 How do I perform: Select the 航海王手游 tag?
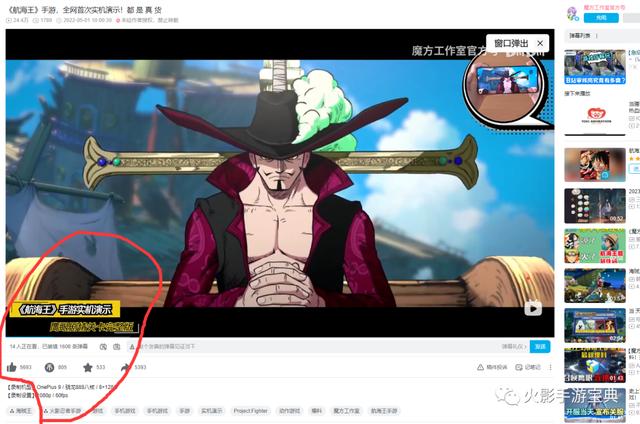(384, 411)
